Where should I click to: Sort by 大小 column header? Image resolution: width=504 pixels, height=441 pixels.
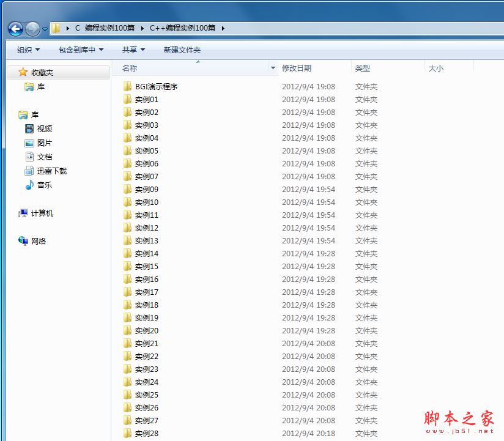pos(449,68)
